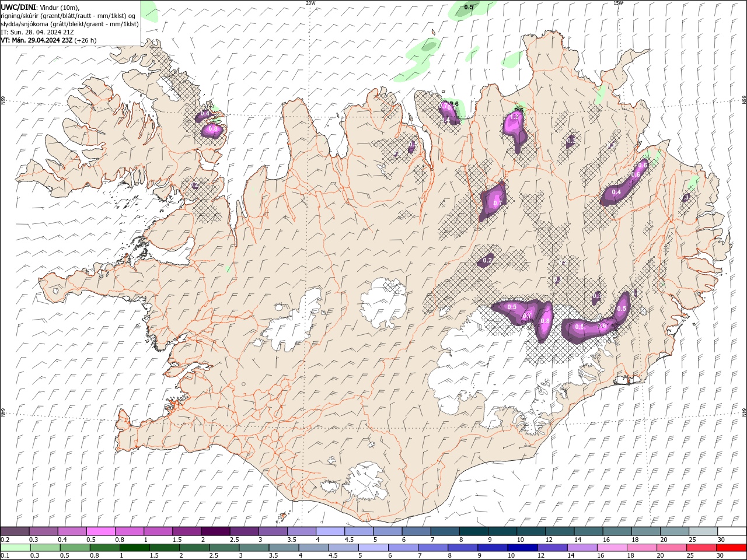Select the black 0.5 rain value offshore
The image size is (747, 560).
tap(469, 7)
